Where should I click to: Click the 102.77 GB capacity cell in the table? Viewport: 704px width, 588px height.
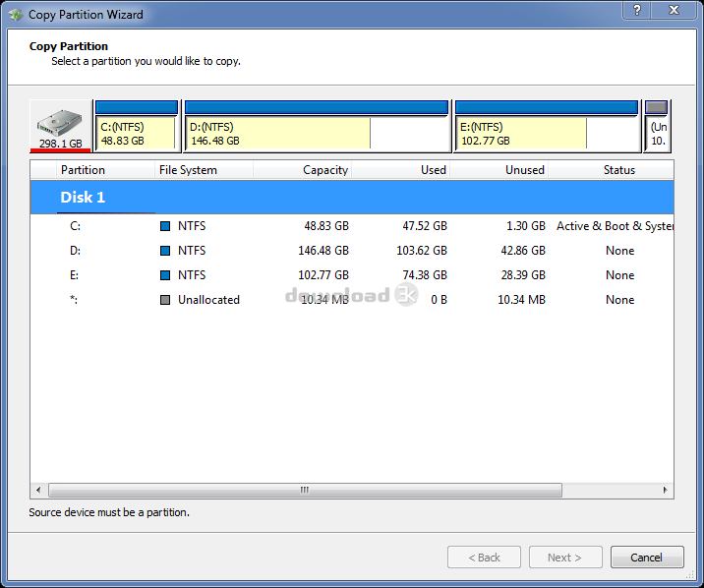pyautogui.click(x=323, y=275)
